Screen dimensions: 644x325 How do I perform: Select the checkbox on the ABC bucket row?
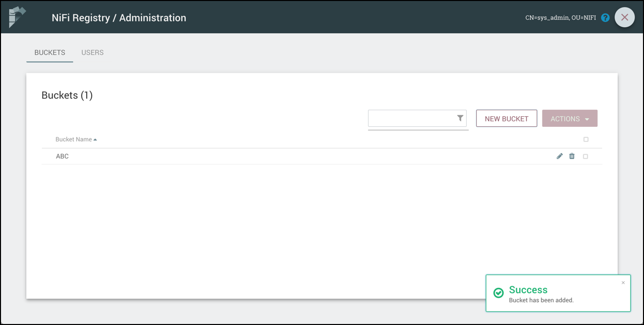[586, 156]
